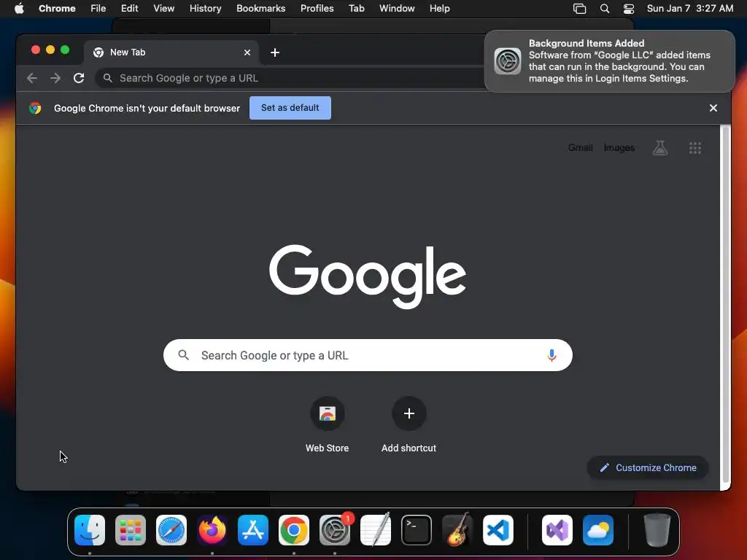Open the cloud app in the Dock
The height and width of the screenshot is (560, 747).
598,530
